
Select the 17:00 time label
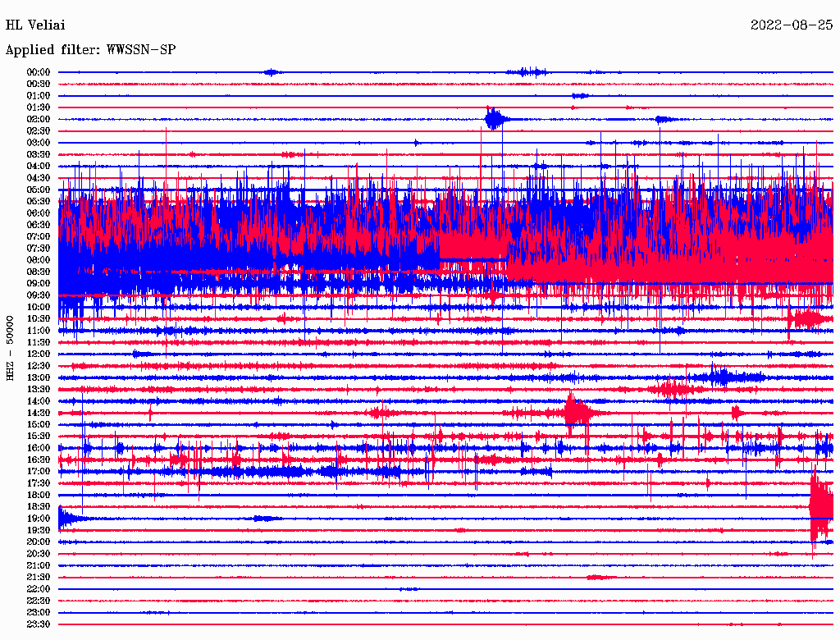pos(39,472)
